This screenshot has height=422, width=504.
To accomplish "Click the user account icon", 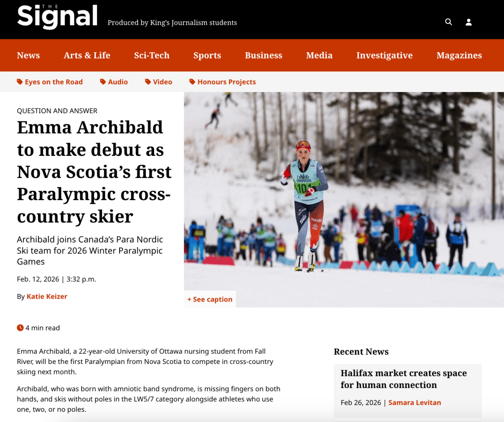I will (469, 22).
